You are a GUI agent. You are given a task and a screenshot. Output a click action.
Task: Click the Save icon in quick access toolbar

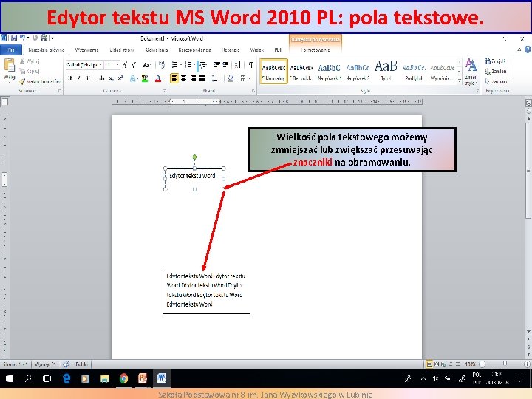[13, 38]
